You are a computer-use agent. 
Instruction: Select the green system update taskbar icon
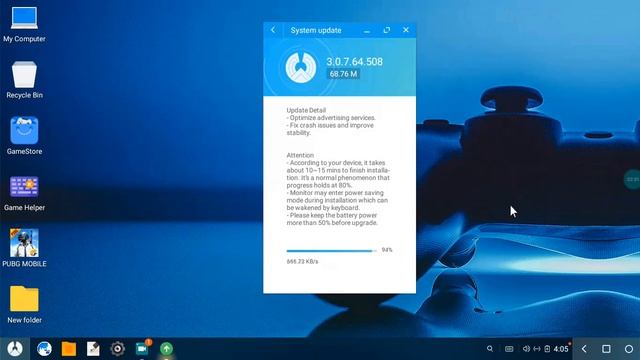(x=167, y=349)
